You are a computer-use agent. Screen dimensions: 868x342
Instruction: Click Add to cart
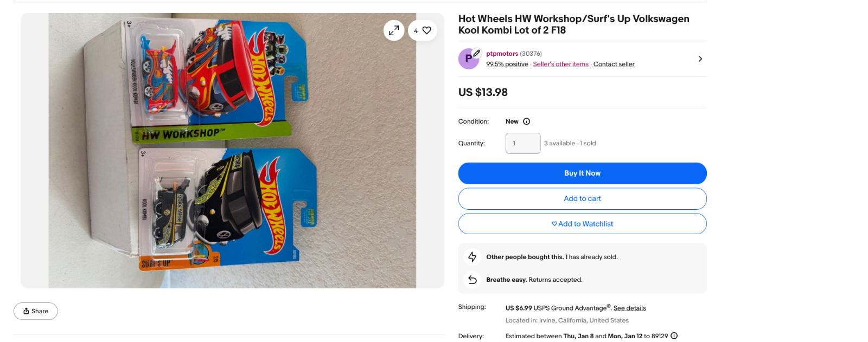pos(582,199)
